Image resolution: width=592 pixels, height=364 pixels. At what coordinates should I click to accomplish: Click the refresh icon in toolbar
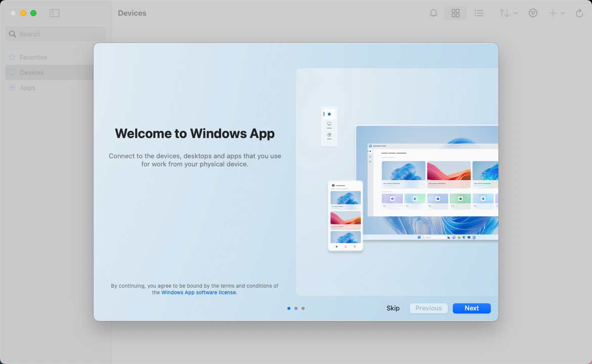click(x=579, y=13)
